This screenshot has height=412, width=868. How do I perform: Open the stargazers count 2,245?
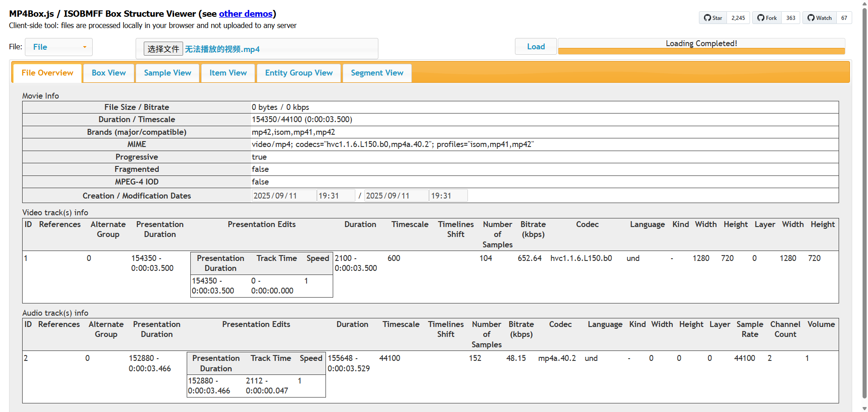click(x=738, y=18)
